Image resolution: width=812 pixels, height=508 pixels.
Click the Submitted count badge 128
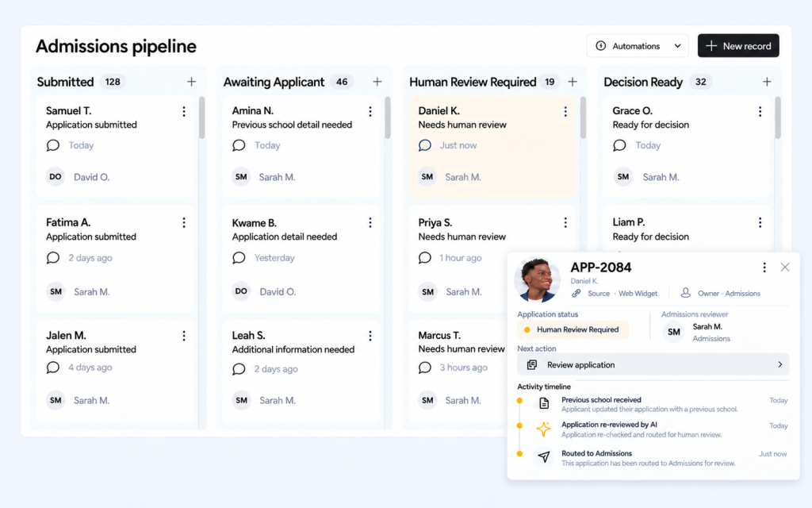[x=113, y=82]
